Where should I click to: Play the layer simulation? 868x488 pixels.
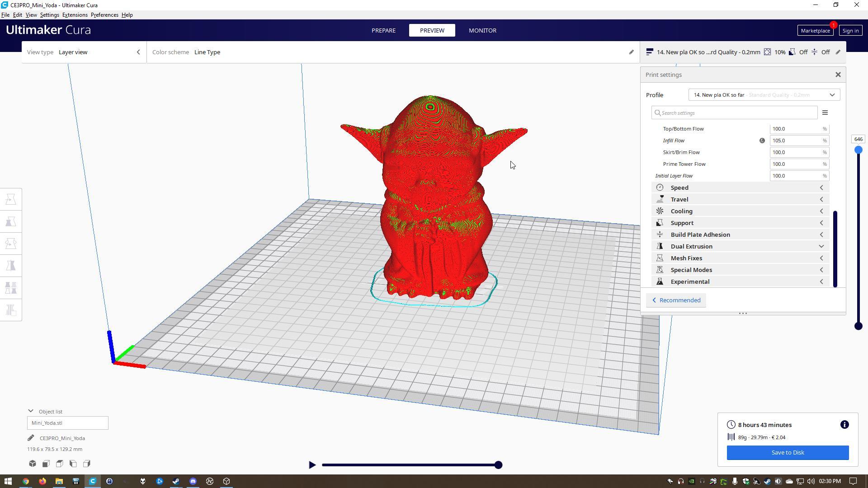pos(312,465)
